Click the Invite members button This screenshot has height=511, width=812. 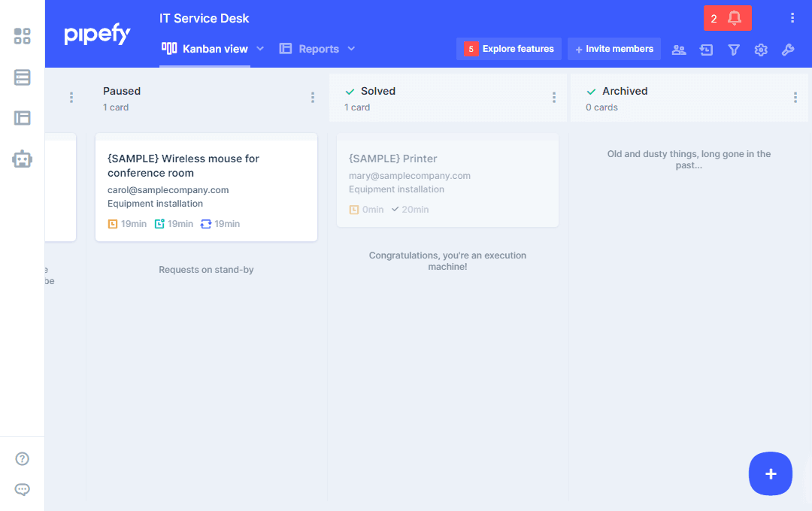tap(614, 49)
